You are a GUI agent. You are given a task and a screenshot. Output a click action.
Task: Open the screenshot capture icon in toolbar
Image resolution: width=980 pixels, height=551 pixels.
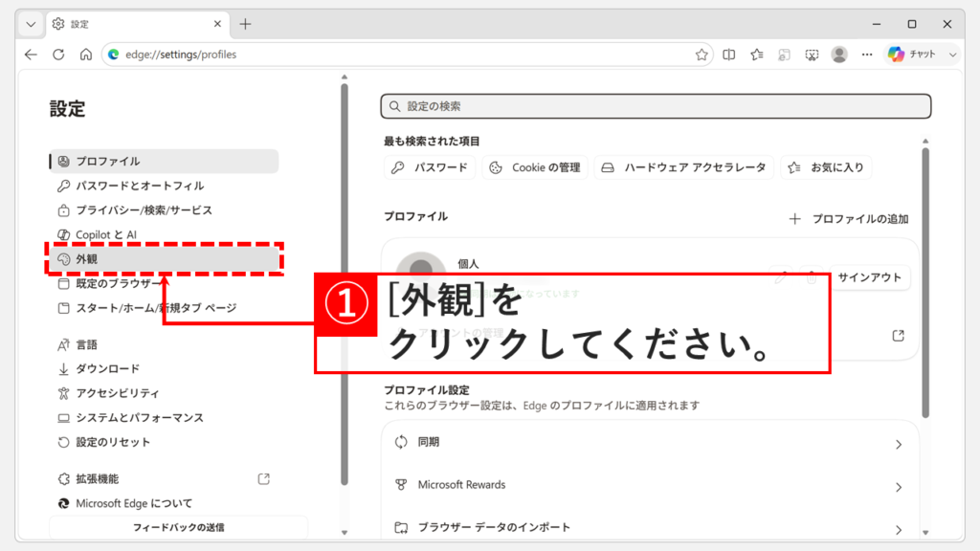point(812,55)
